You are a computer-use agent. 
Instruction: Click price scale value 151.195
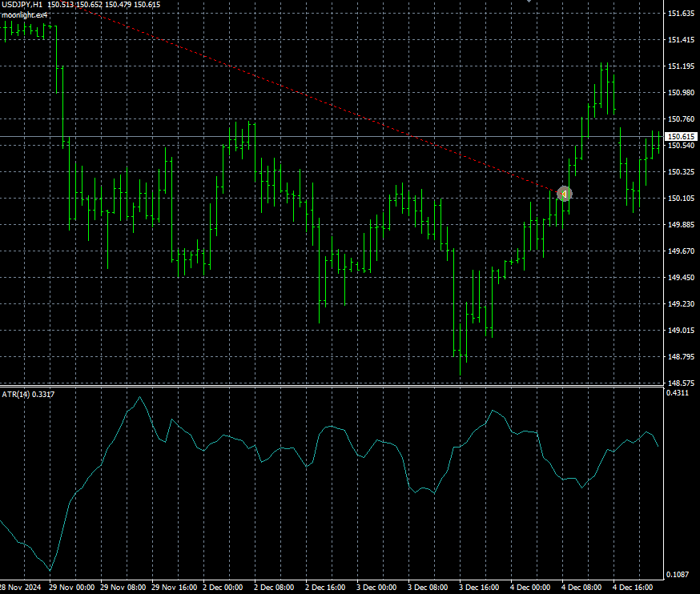(x=681, y=66)
